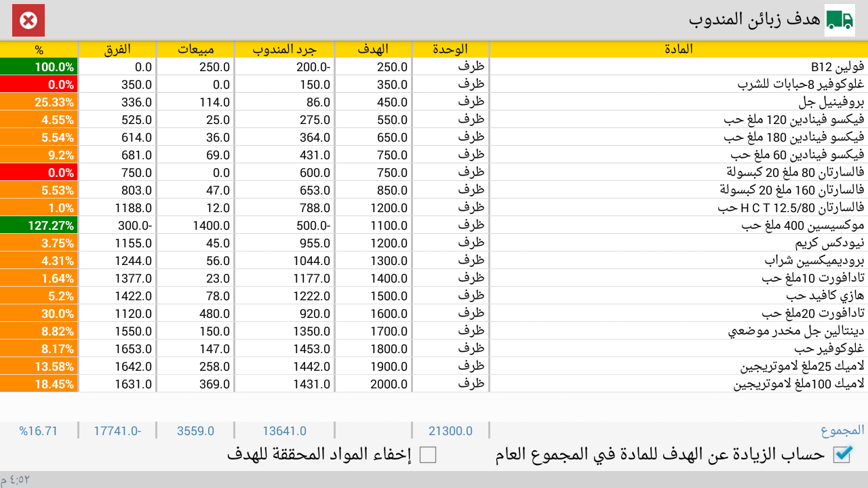Click the rep inventory value 1177.0
The width and height of the screenshot is (868, 488).
coord(312,278)
